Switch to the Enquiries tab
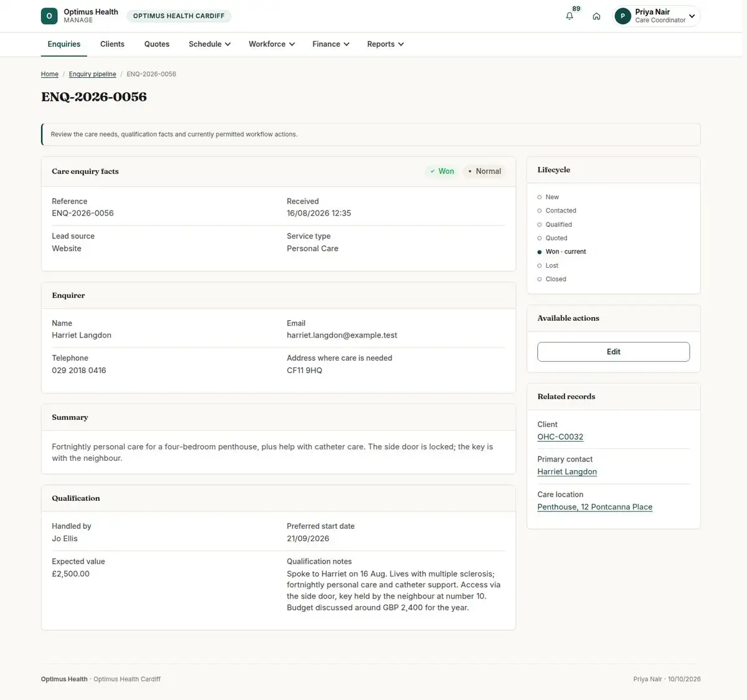The height and width of the screenshot is (700, 747). [64, 44]
